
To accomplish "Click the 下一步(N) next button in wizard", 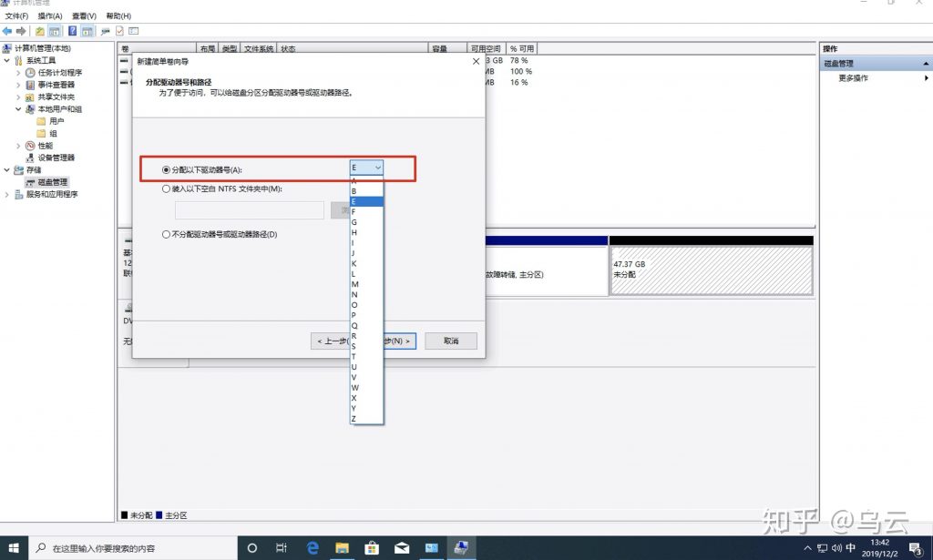I will point(400,341).
